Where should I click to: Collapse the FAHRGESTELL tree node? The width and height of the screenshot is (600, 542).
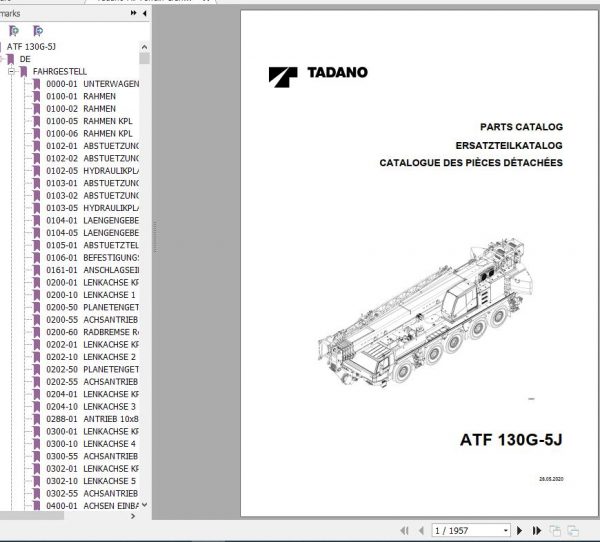point(11,71)
